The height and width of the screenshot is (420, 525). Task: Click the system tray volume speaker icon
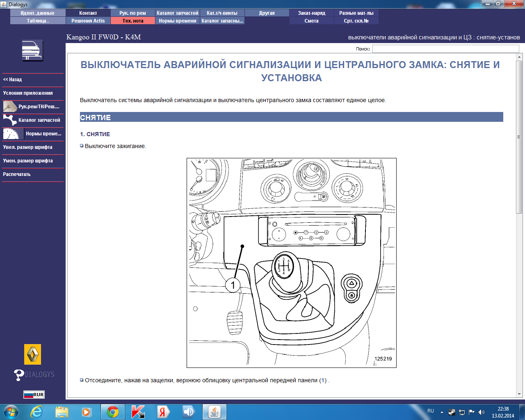[x=482, y=412]
